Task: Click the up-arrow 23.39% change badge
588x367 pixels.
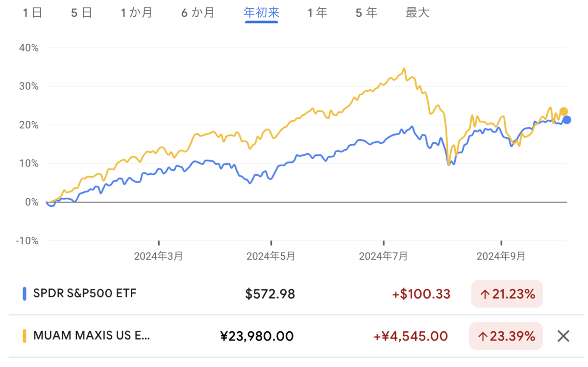Action: tap(507, 336)
